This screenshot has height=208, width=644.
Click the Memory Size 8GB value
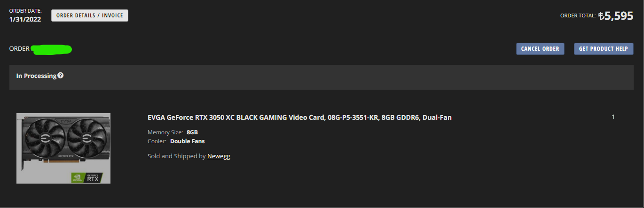(x=192, y=132)
